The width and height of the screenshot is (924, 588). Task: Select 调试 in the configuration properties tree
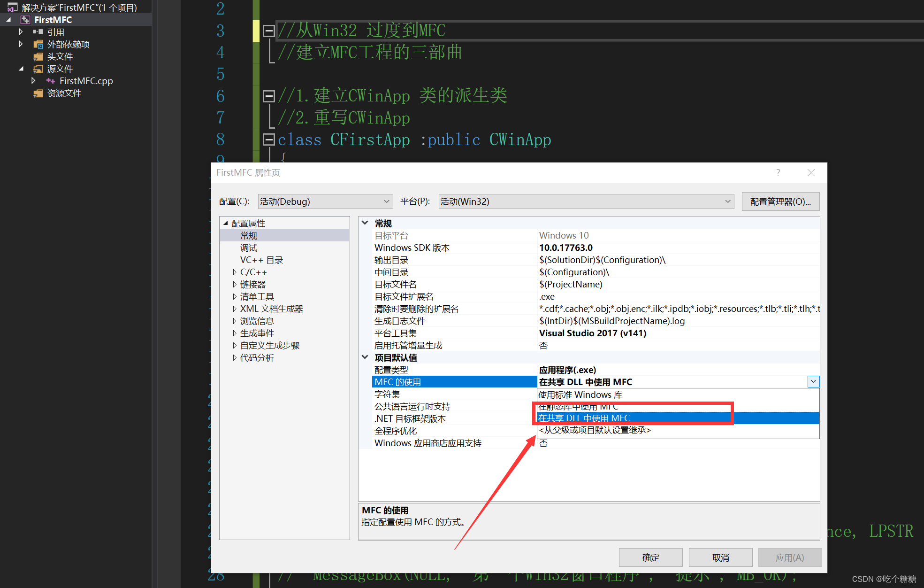coord(248,248)
